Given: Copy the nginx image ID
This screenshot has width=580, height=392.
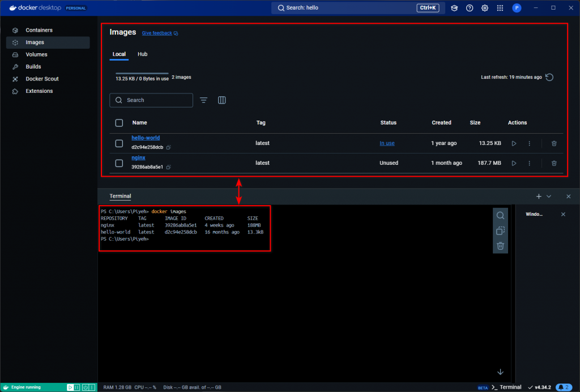Looking at the screenshot, I should tap(168, 167).
